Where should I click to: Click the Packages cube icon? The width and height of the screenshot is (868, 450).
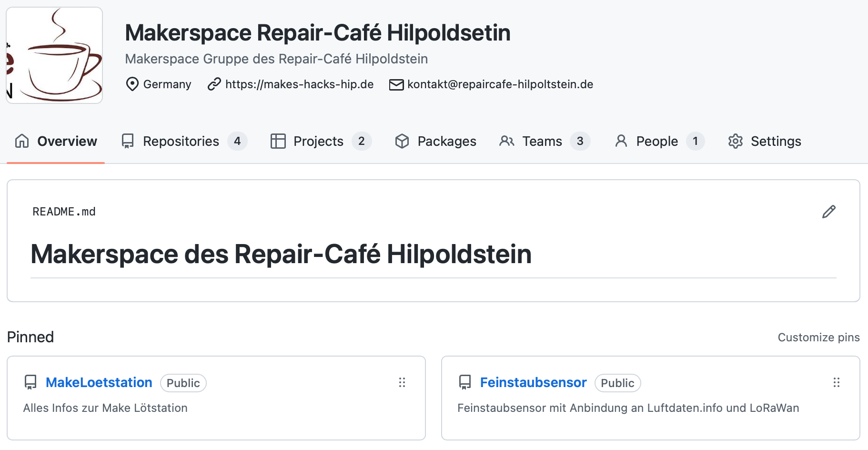coord(402,141)
